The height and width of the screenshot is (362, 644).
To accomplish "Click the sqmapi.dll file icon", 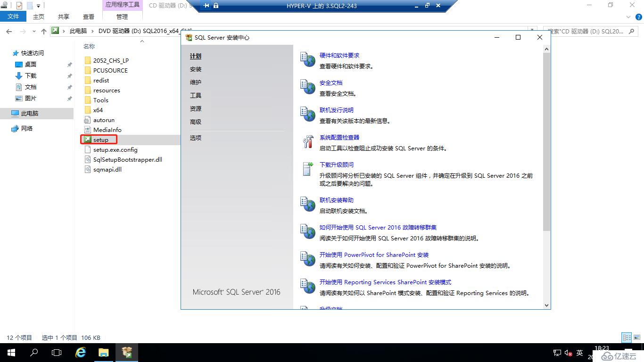I will (x=88, y=169).
